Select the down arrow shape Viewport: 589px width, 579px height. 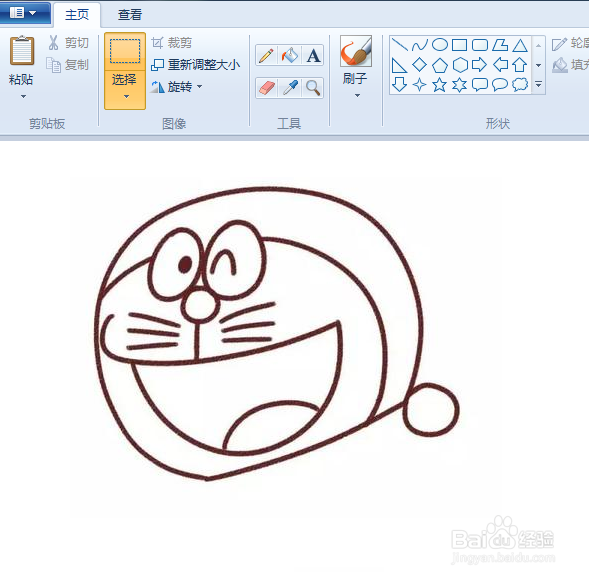pos(399,85)
